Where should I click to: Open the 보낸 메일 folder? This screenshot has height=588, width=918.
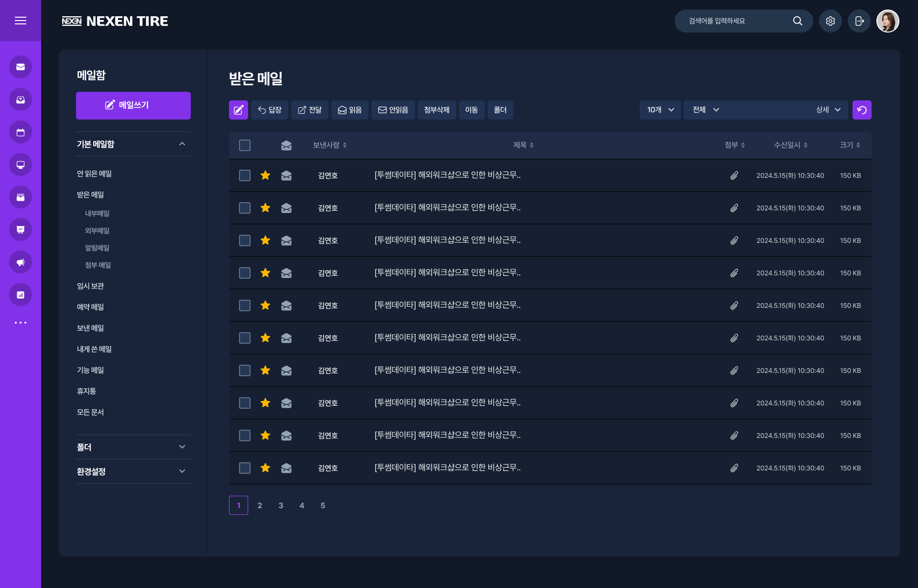(x=90, y=328)
